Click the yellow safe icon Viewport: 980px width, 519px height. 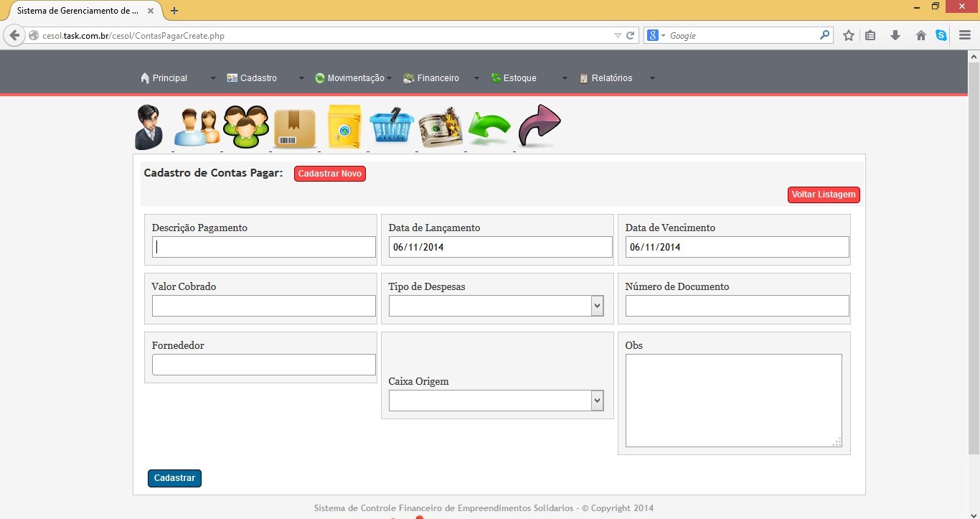pos(344,128)
